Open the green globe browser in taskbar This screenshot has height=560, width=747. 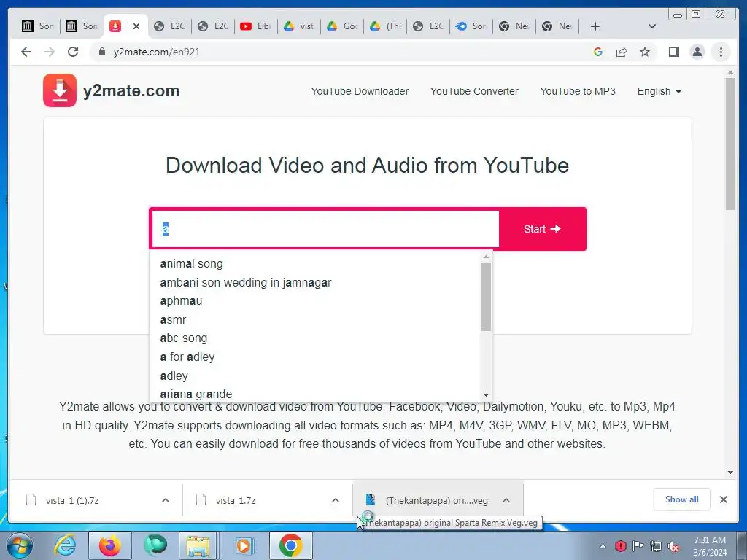click(155, 545)
